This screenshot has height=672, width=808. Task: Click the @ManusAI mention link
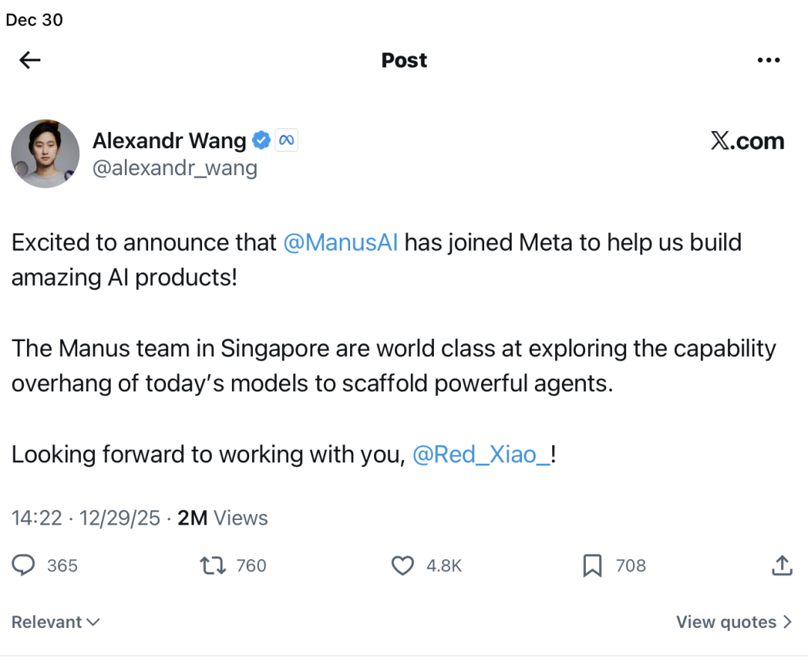(341, 242)
